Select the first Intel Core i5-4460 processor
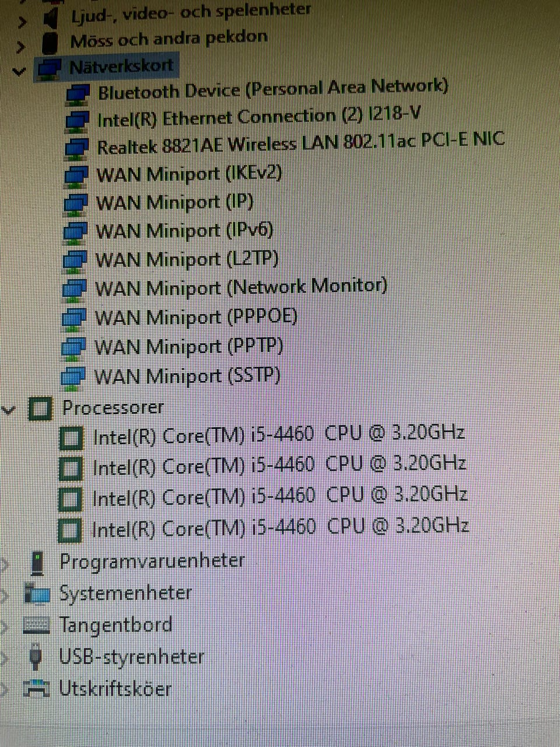The image size is (560, 747). click(279, 435)
